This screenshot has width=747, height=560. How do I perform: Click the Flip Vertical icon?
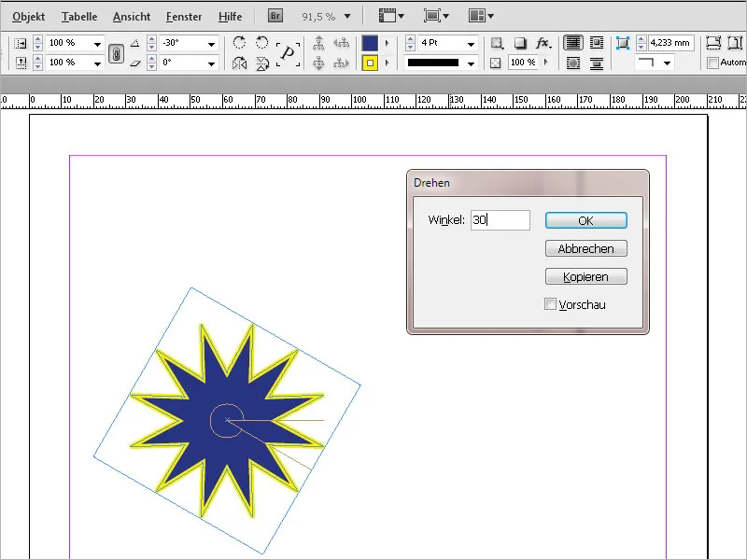tap(261, 63)
